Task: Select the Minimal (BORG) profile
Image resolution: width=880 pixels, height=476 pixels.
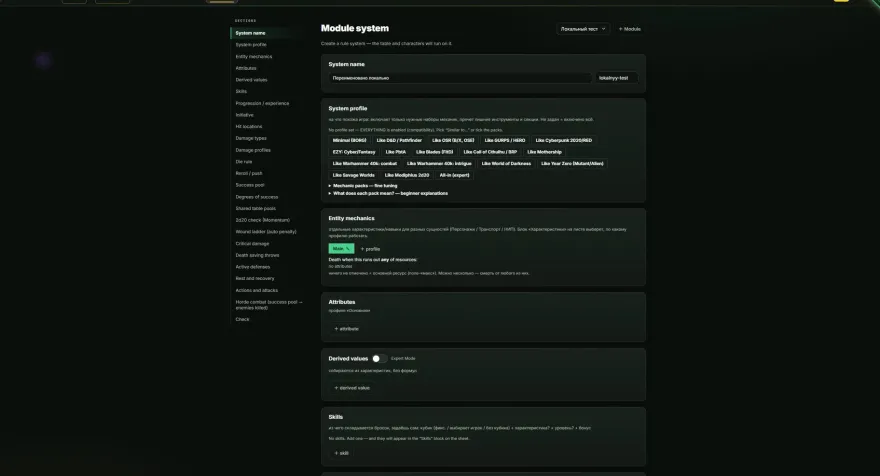Action: click(x=349, y=140)
